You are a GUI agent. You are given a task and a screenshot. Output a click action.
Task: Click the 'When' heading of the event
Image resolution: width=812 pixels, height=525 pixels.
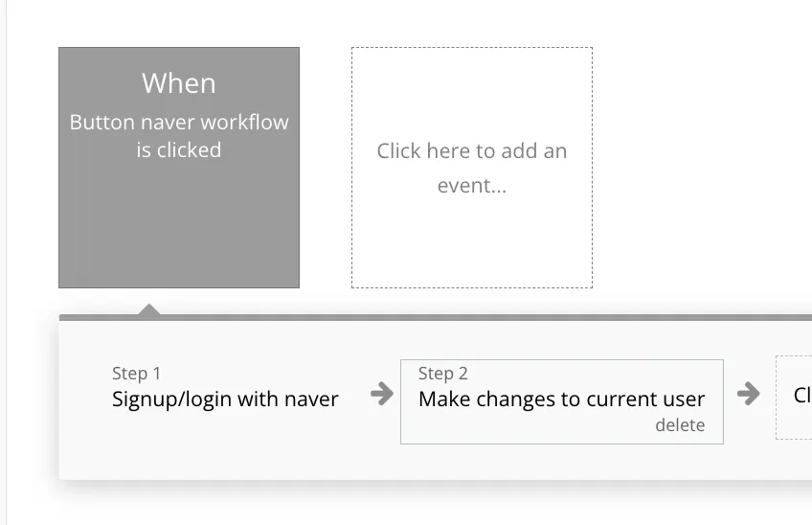pyautogui.click(x=179, y=83)
